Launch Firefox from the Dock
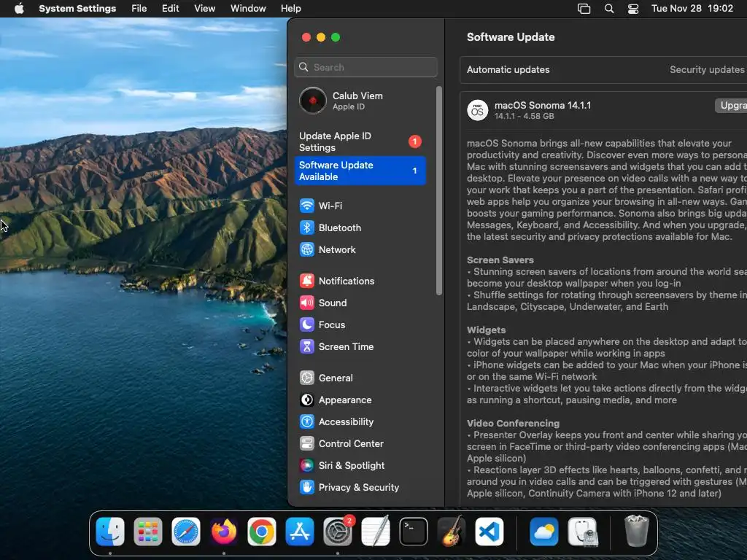This screenshot has height=560, width=747. 224,532
